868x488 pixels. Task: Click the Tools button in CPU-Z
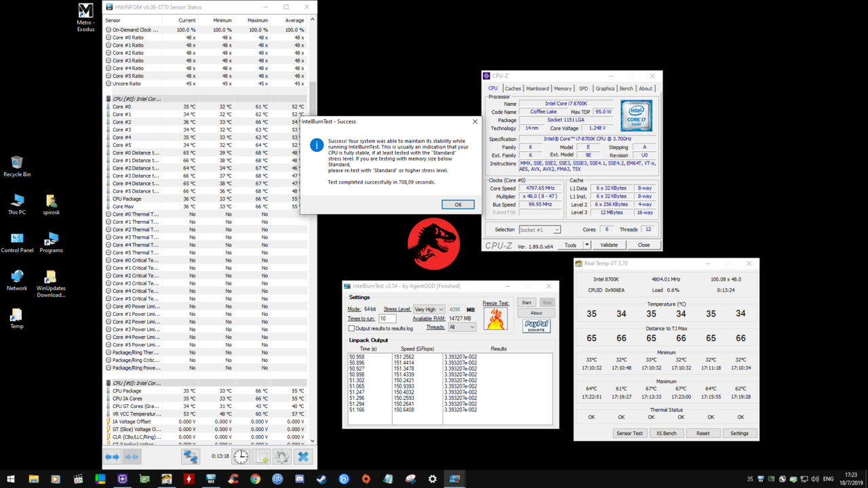570,245
